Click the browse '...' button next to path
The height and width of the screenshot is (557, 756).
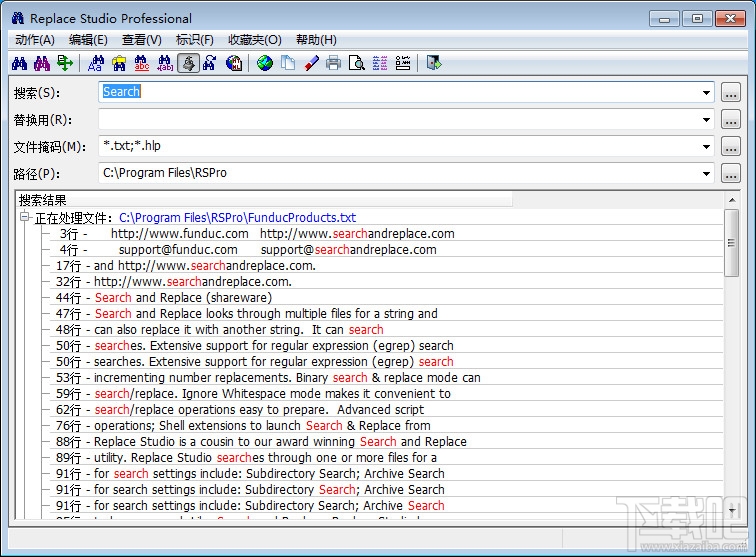point(731,174)
